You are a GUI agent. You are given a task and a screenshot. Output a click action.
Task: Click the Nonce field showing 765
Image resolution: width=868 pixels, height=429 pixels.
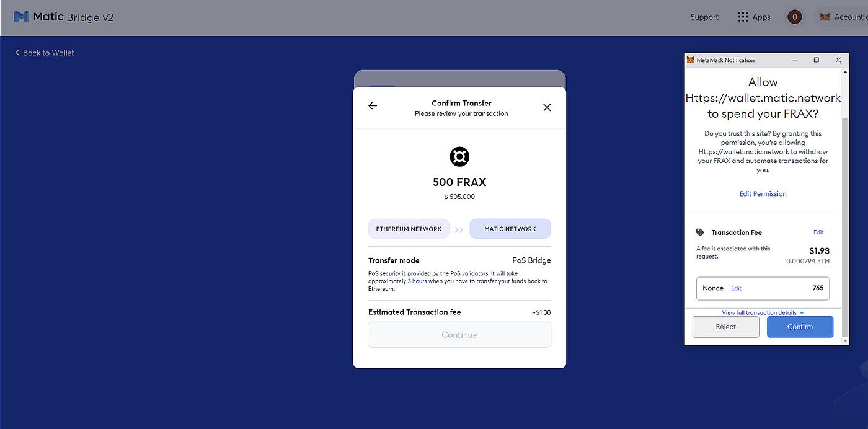coord(763,288)
